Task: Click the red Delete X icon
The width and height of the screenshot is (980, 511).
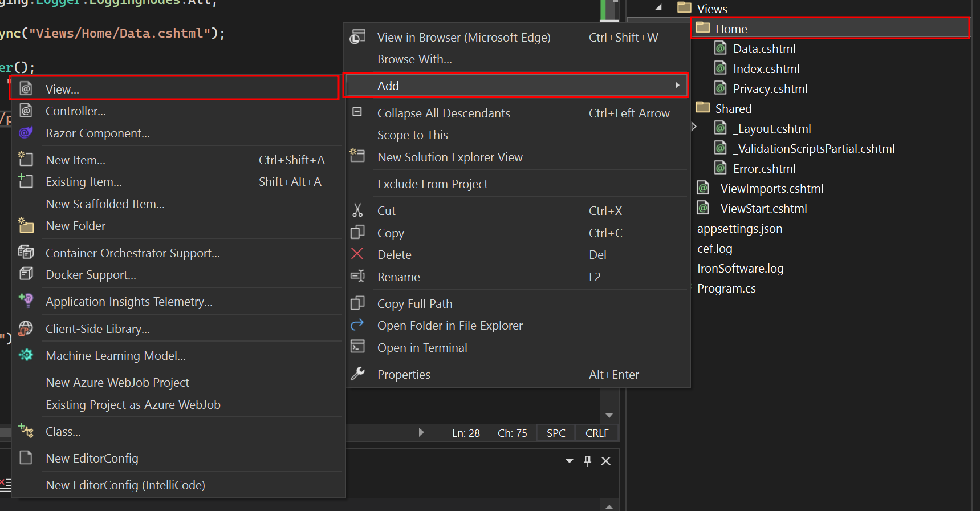Action: click(x=357, y=254)
